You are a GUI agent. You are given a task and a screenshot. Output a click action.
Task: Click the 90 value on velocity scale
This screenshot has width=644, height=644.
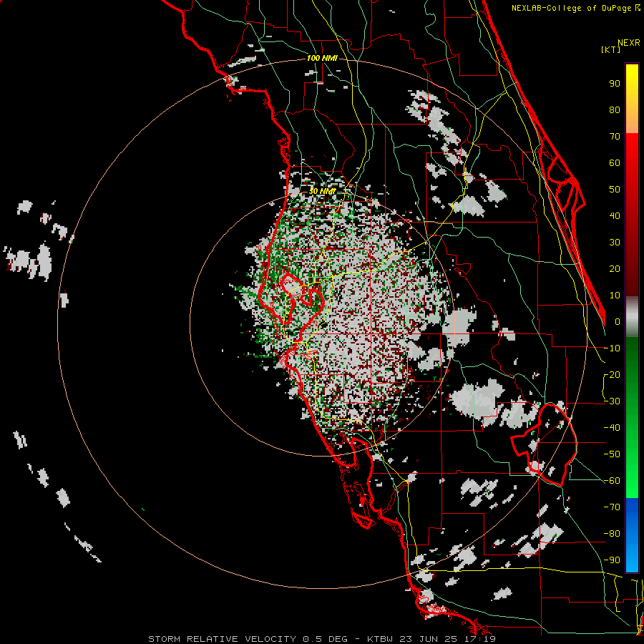click(x=615, y=84)
